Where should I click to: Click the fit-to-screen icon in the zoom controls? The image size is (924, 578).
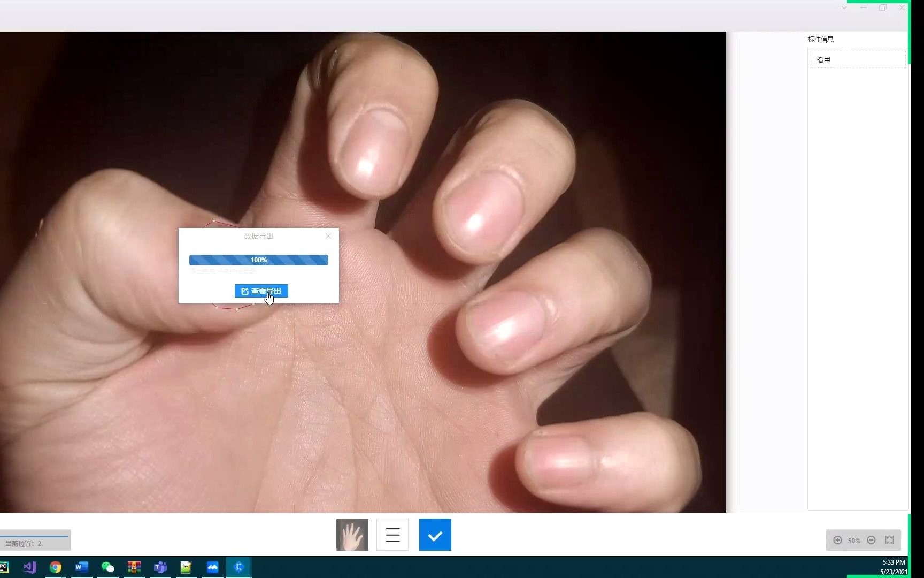click(890, 541)
